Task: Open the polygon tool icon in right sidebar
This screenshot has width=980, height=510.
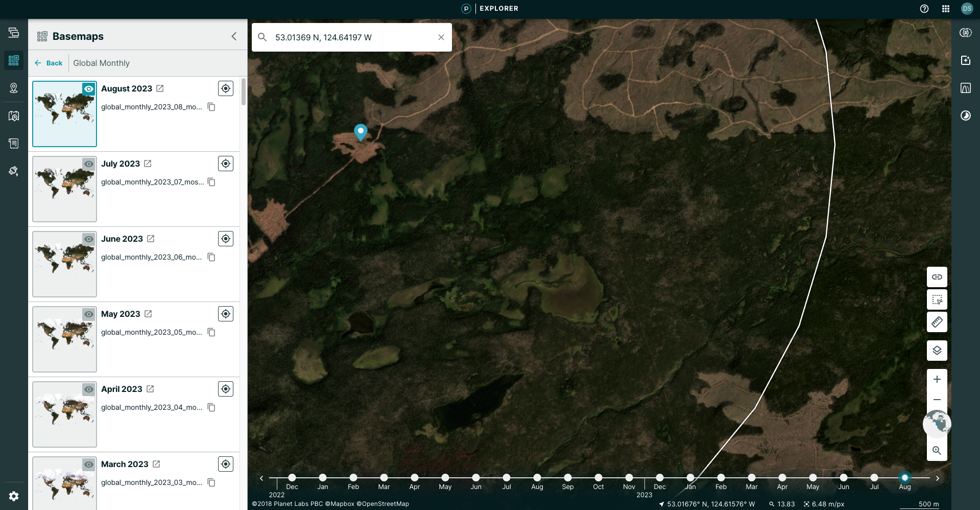Action: [966, 88]
